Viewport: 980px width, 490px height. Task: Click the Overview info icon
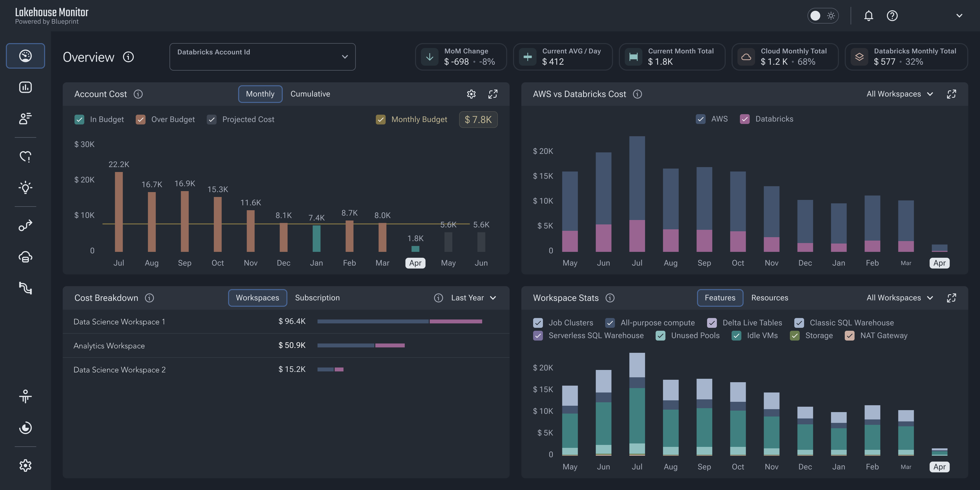(x=128, y=57)
